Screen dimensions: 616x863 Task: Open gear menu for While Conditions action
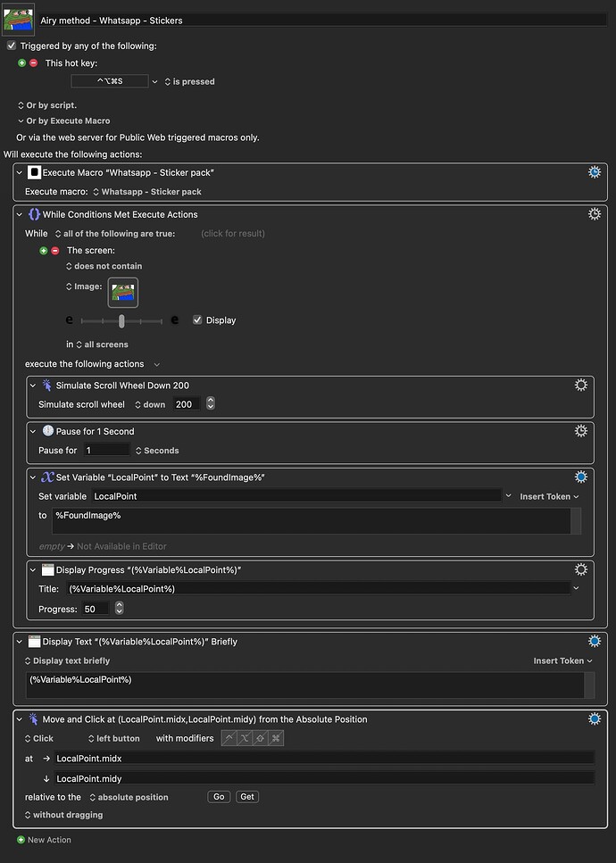click(x=595, y=214)
